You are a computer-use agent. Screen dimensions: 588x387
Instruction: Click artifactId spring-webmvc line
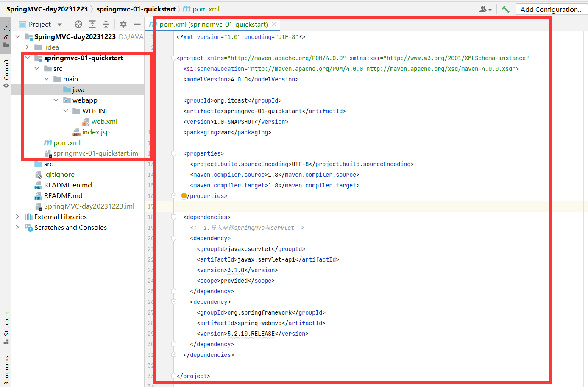click(261, 323)
